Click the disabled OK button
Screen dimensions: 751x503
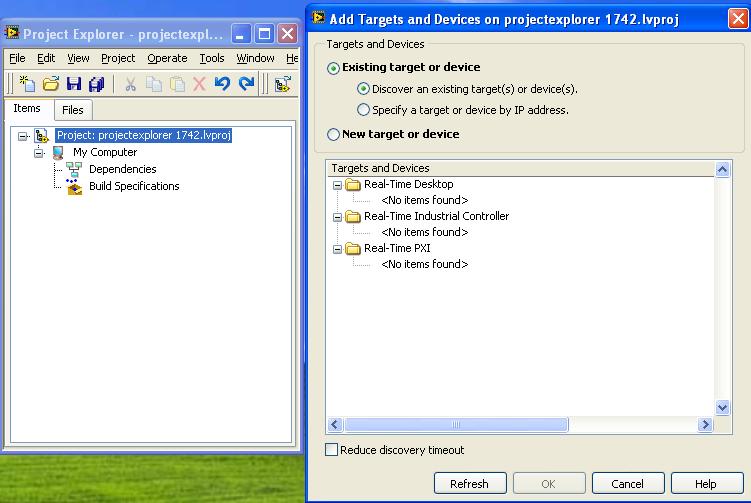tap(548, 484)
